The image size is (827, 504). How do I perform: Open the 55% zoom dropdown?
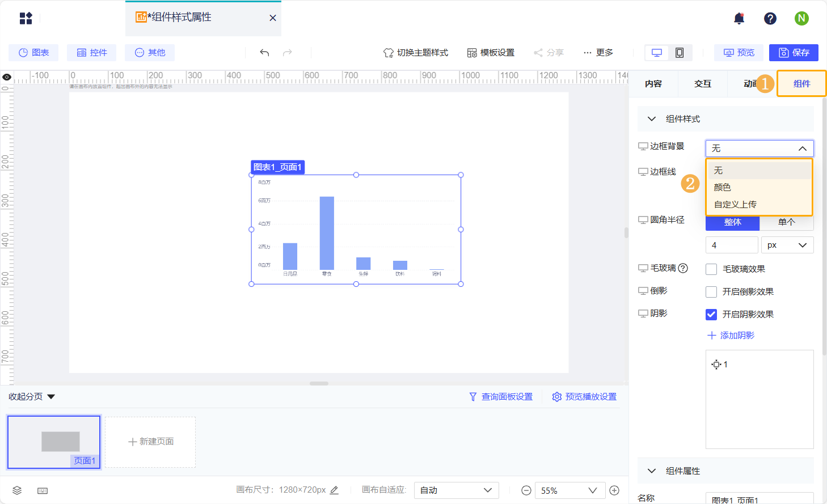569,490
